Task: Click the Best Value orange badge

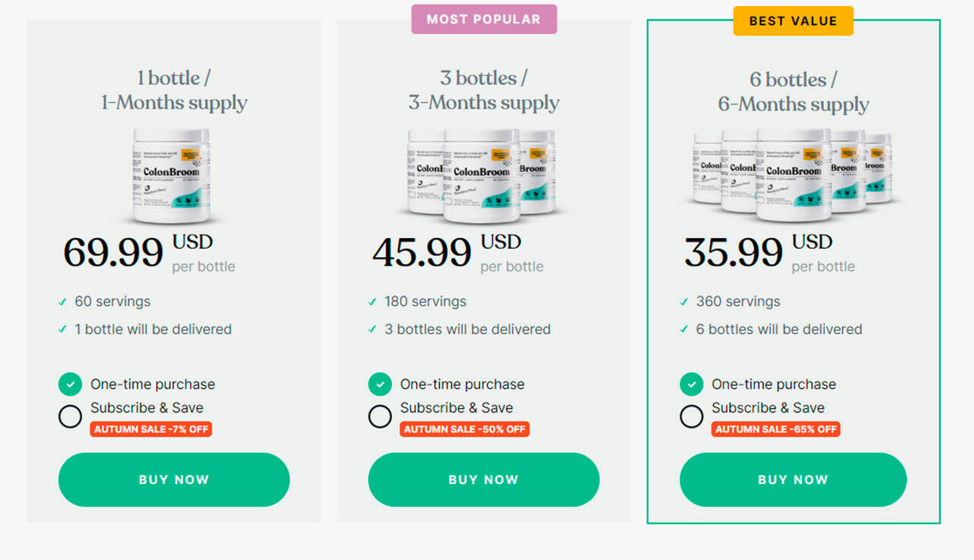Action: (793, 21)
